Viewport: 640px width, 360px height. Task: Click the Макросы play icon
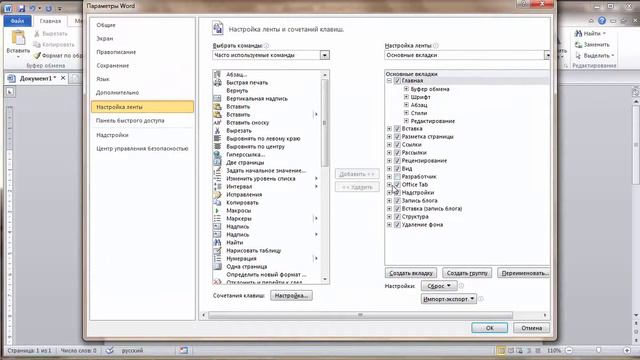tap(217, 211)
